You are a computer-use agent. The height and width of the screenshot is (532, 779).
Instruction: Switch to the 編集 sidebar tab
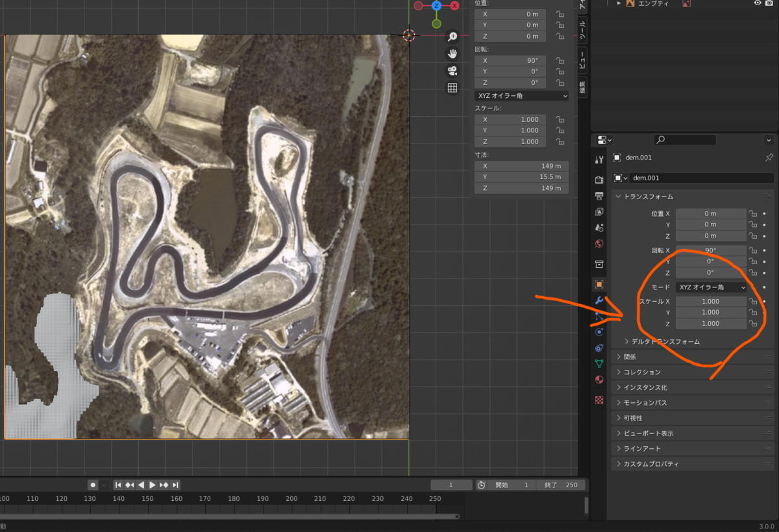pyautogui.click(x=582, y=87)
